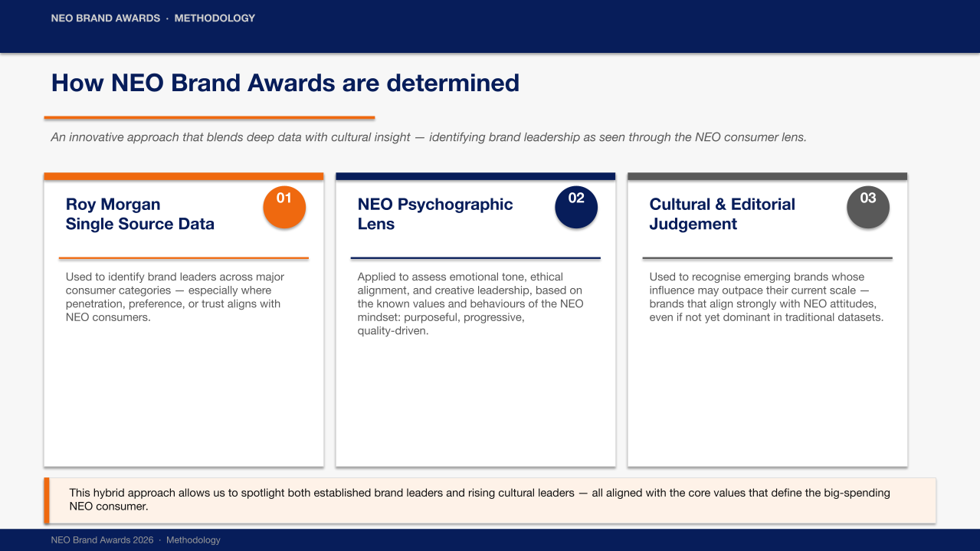Click footer text 'NEO Brand Awards 2026 · Methodology'

point(136,540)
